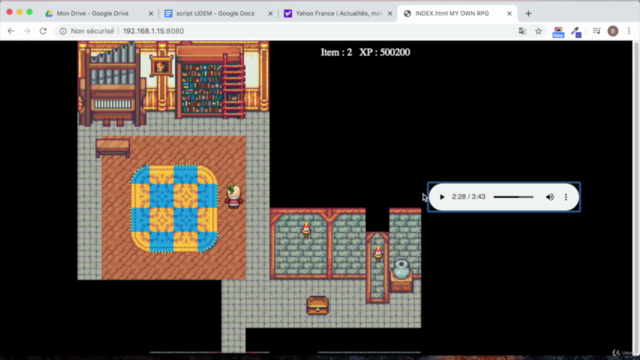Seek on the audio progress bar

pos(513,197)
